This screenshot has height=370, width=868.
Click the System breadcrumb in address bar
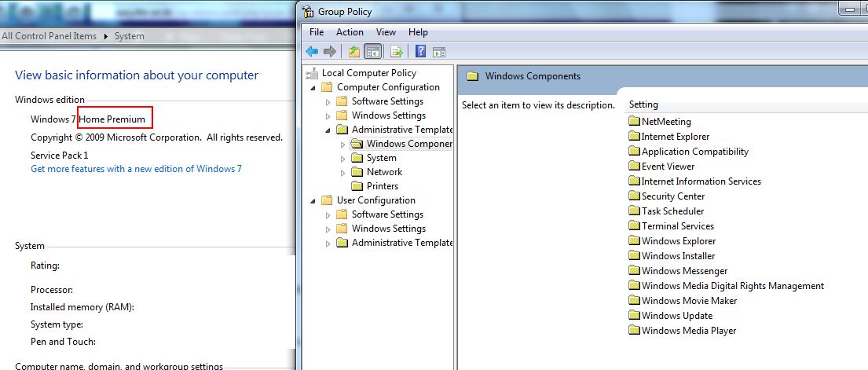tap(129, 36)
